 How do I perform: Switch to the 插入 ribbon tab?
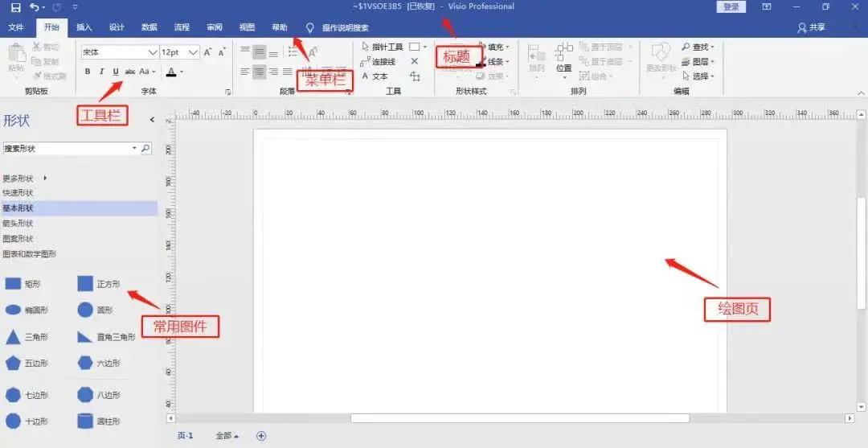click(x=84, y=27)
